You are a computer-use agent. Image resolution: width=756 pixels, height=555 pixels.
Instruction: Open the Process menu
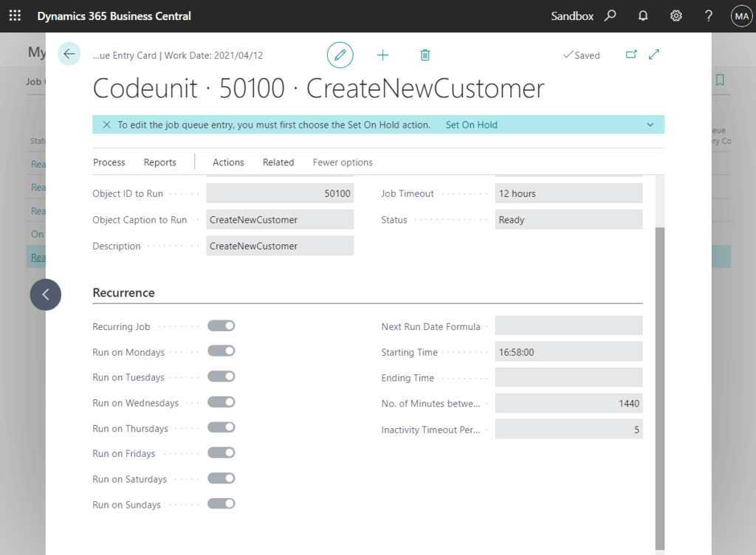pos(109,162)
